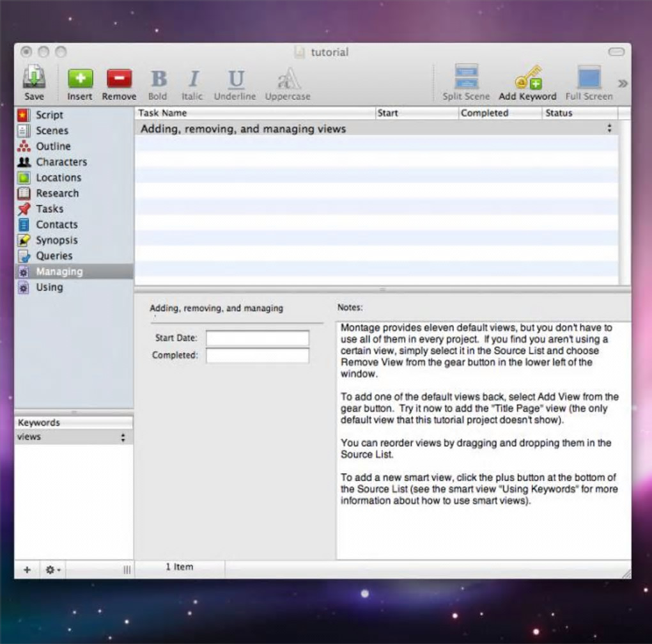The width and height of the screenshot is (652, 644).
Task: Open the Tasks view
Action: [x=49, y=209]
